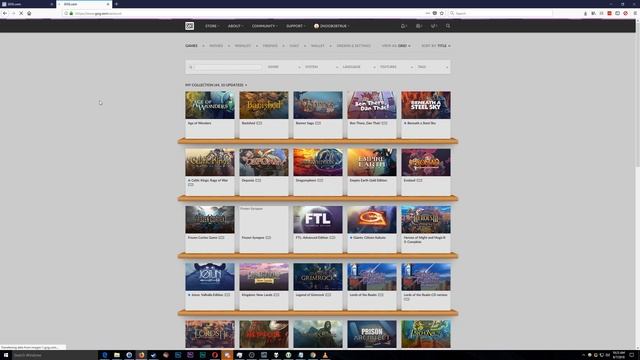Viewport: 640px width, 360px height.
Task: Open the Beneath a Steel Sky cover
Action: click(x=426, y=105)
